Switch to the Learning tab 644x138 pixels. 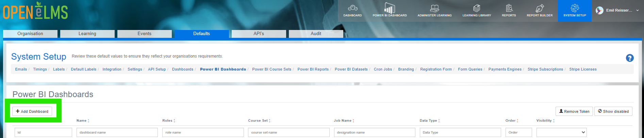87,34
